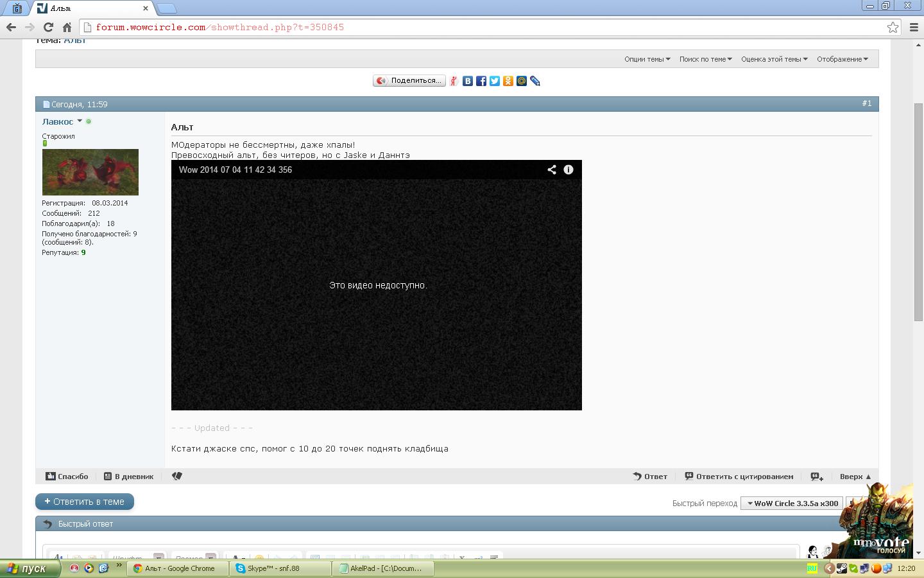Open the video info icon
The height and width of the screenshot is (578, 924).
click(x=569, y=170)
